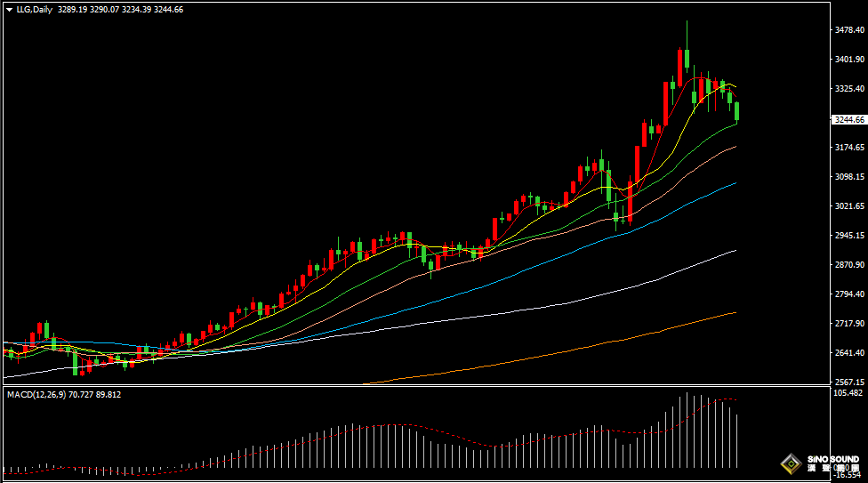Viewport: 868px width, 483px height.
Task: Click the tallest MACD histogram bar
Action: coord(687,431)
